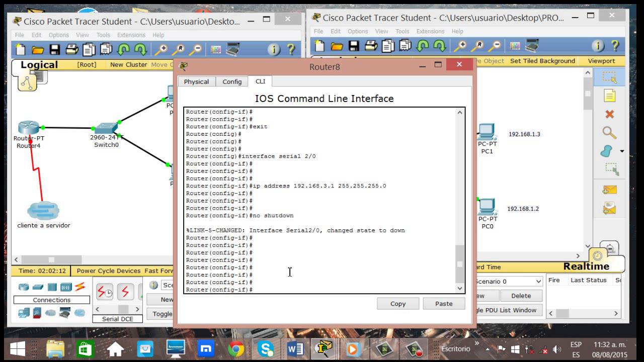644x362 pixels.
Task: Open File menu in left Packet Tracer
Action: pos(19,35)
